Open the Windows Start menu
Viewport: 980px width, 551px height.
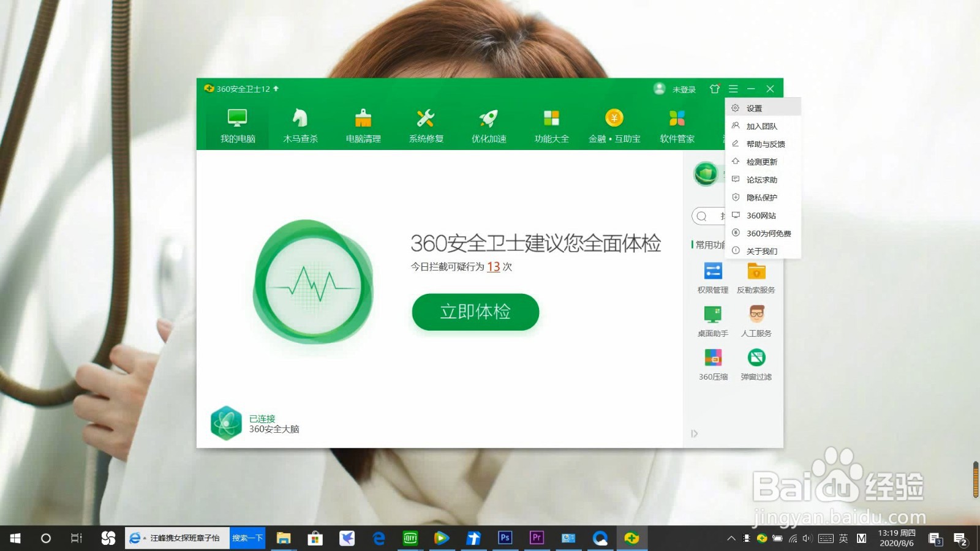tap(15, 538)
